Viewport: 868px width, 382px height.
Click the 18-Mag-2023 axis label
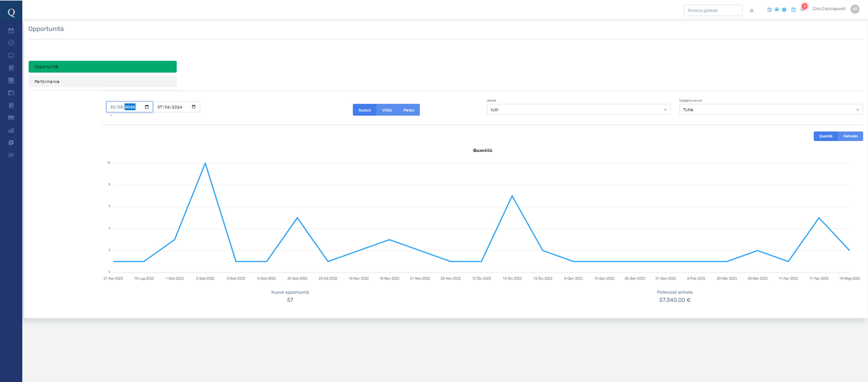[x=849, y=278]
